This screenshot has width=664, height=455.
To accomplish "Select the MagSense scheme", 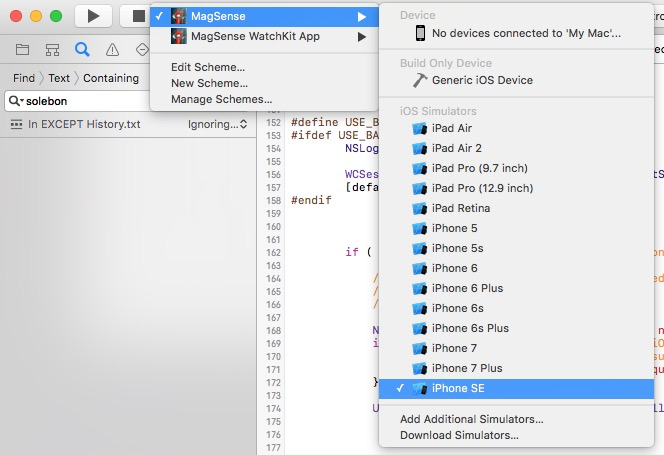I will tap(264, 17).
